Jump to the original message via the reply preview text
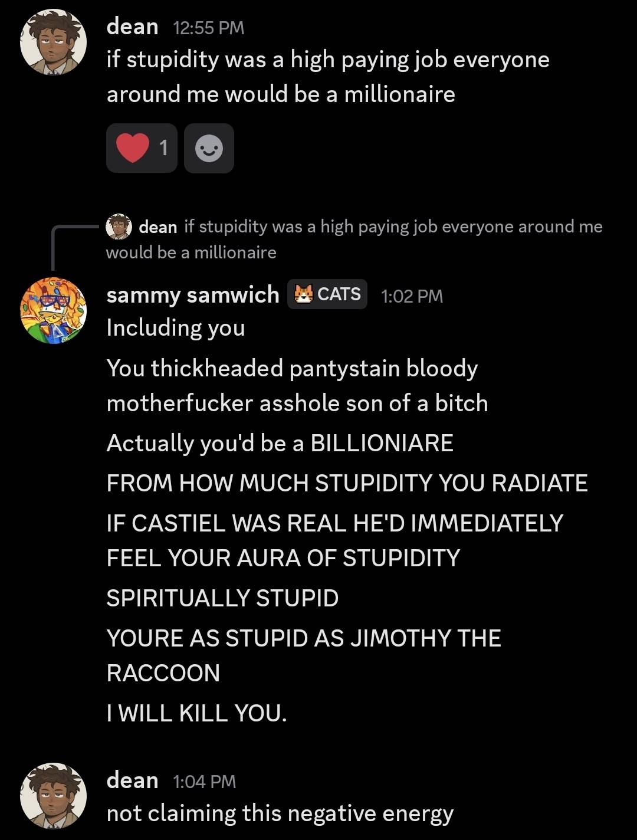 354,239
